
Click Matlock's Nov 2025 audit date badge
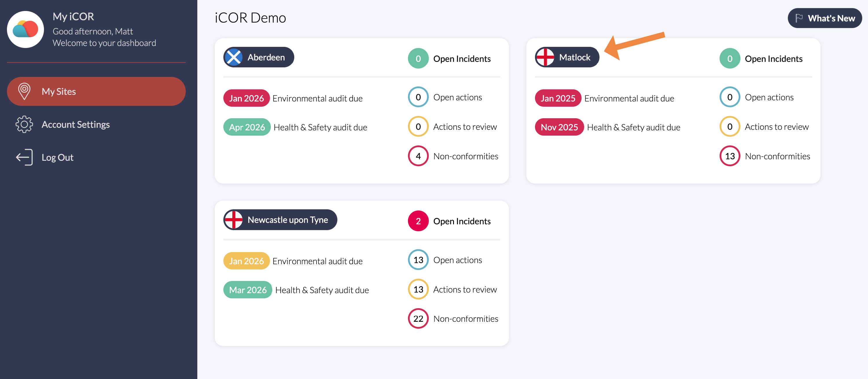[x=559, y=127]
